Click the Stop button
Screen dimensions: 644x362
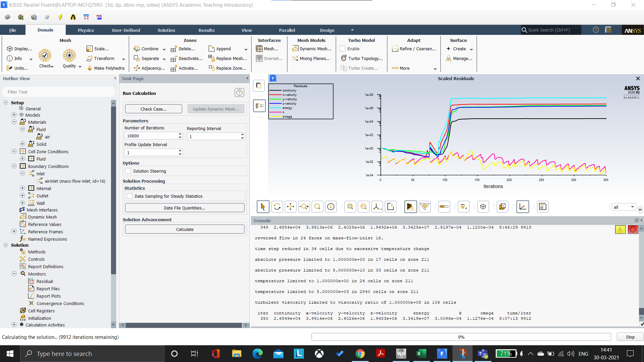630,337
